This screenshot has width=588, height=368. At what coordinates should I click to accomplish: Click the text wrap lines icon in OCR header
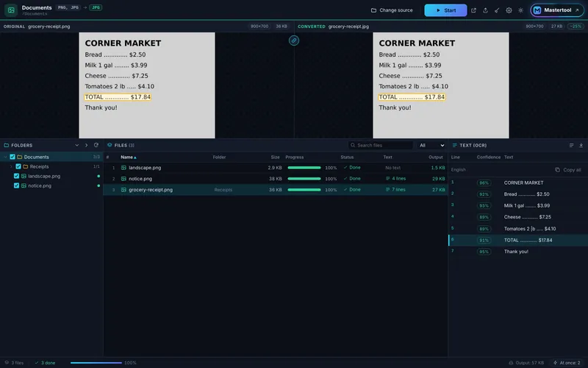[571, 145]
